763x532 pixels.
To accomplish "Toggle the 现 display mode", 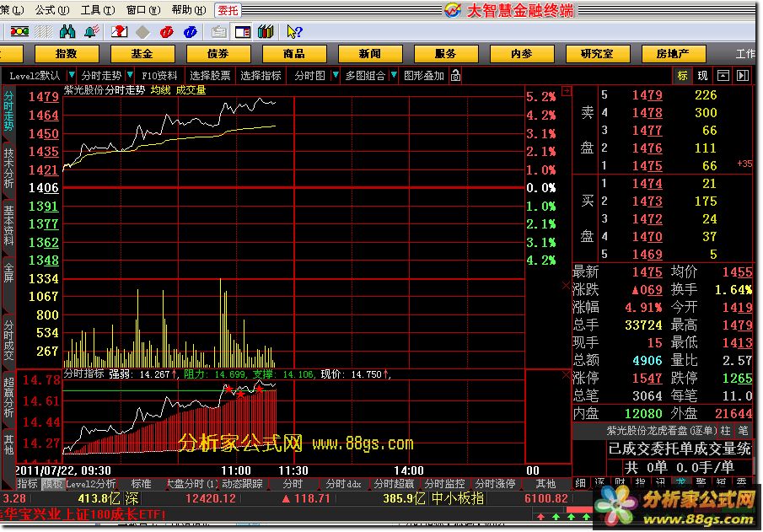I will click(702, 75).
